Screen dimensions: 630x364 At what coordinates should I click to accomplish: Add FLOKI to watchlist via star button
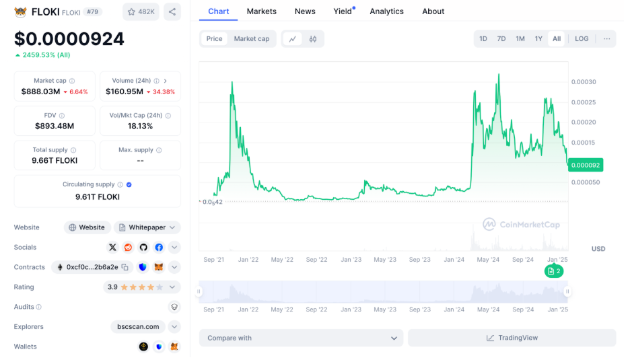(x=141, y=11)
